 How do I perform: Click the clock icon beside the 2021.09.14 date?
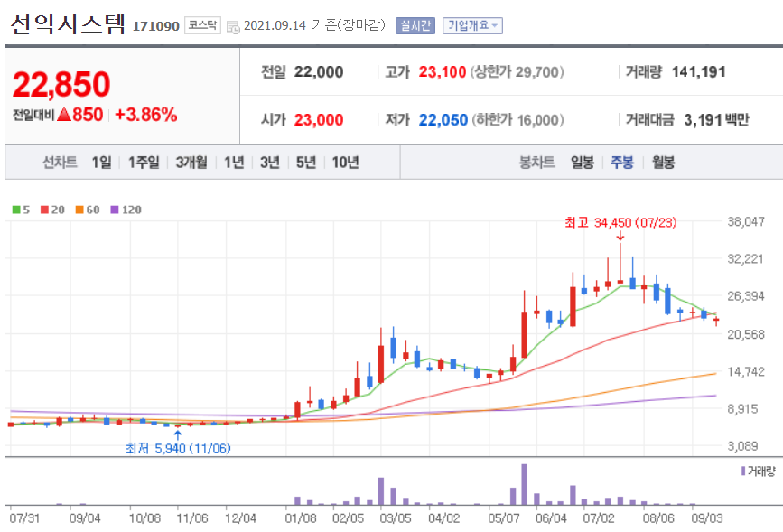tap(232, 25)
